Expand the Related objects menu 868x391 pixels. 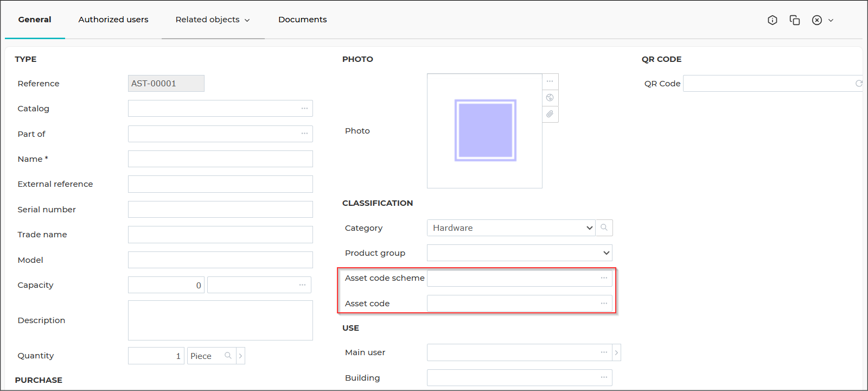click(x=213, y=20)
